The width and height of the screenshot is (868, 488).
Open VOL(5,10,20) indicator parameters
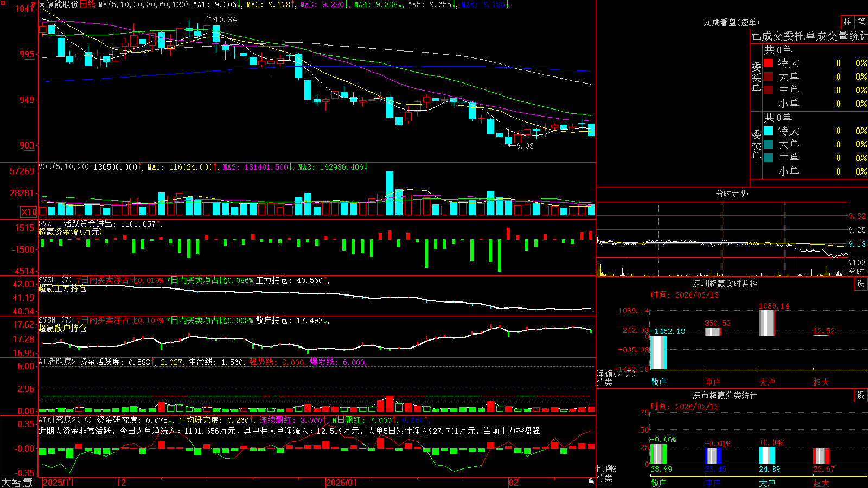(64, 167)
